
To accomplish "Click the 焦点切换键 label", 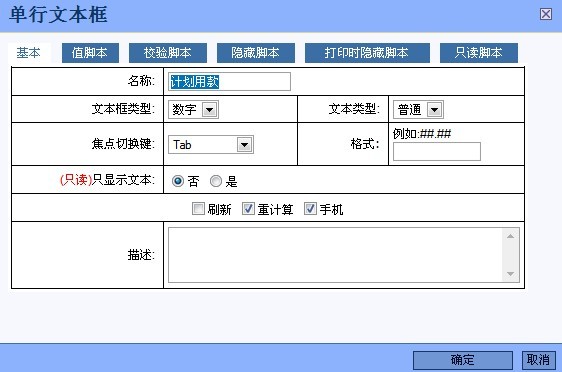I will 123,144.
